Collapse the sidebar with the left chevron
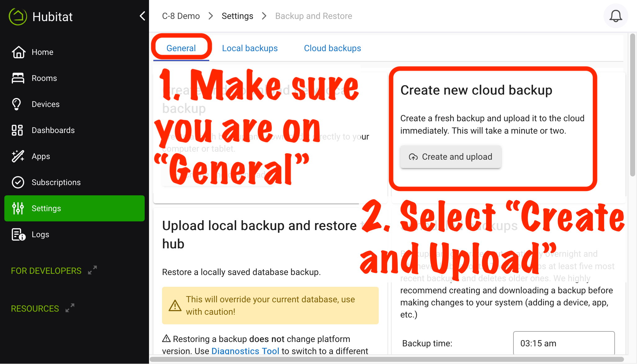 [142, 16]
